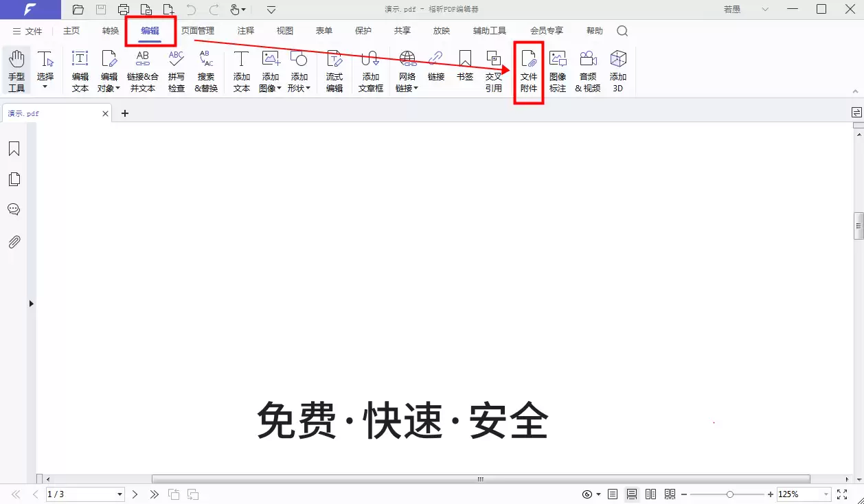This screenshot has height=504, width=864.
Task: Open the zoom percentage 125% dropdown
Action: 826,494
